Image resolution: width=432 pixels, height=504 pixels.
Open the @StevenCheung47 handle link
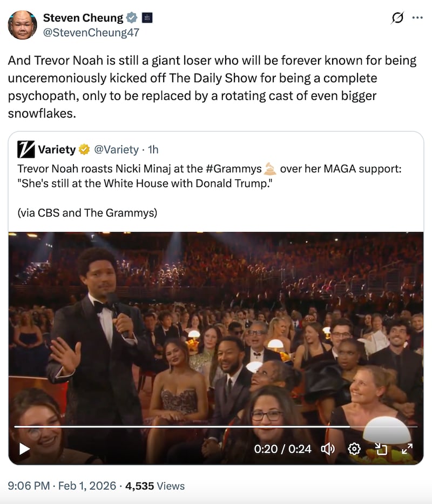click(91, 32)
